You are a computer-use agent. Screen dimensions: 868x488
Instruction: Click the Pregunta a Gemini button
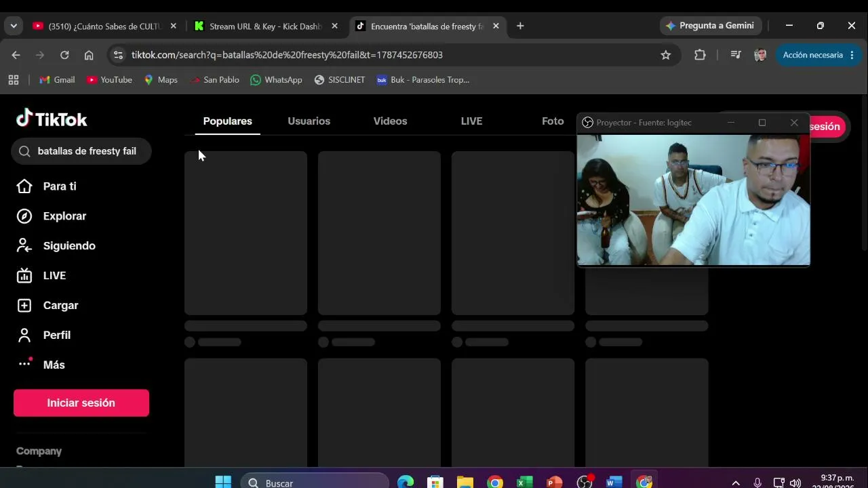point(711,26)
